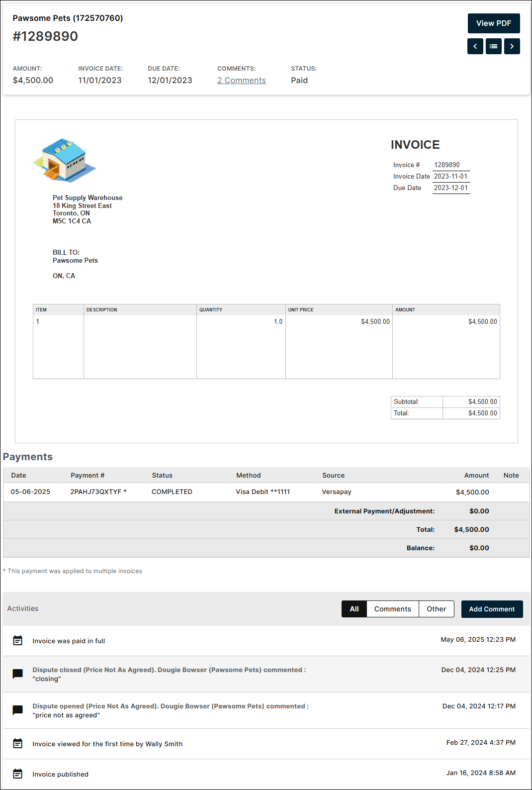This screenshot has width=532, height=790.
Task: Add a new comment to activities
Action: (492, 609)
